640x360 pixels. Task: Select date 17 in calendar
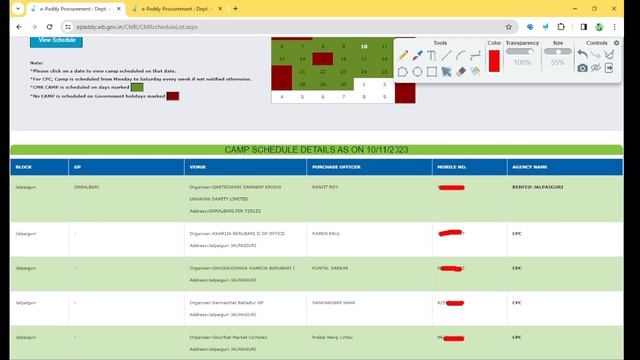pyautogui.click(x=364, y=59)
